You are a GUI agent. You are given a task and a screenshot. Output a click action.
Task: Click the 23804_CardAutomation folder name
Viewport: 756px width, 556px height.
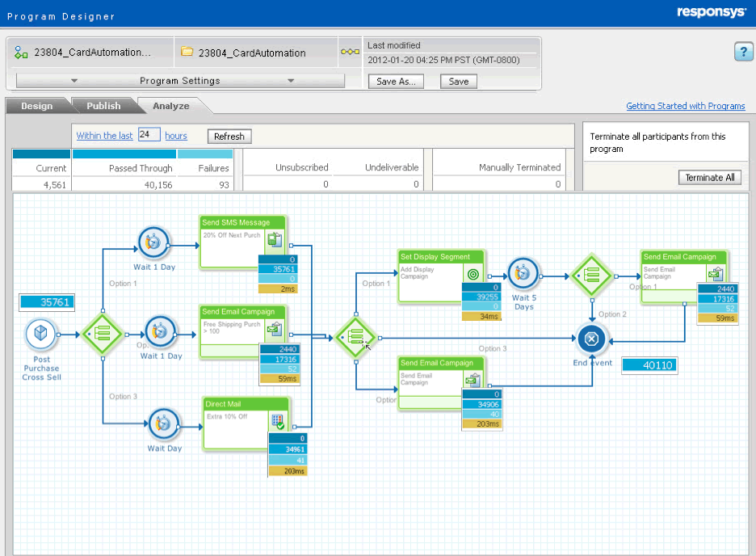(x=252, y=53)
